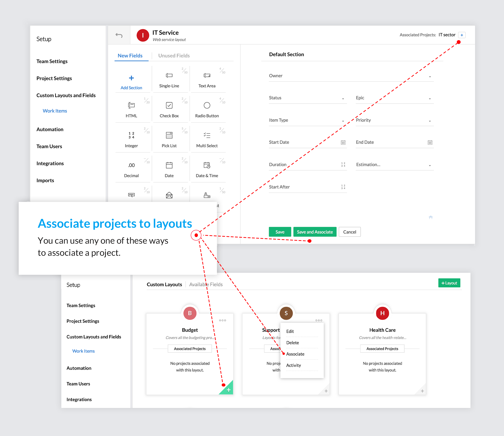Select the Radio Button field type
Image resolution: width=504 pixels, height=436 pixels.
click(207, 105)
